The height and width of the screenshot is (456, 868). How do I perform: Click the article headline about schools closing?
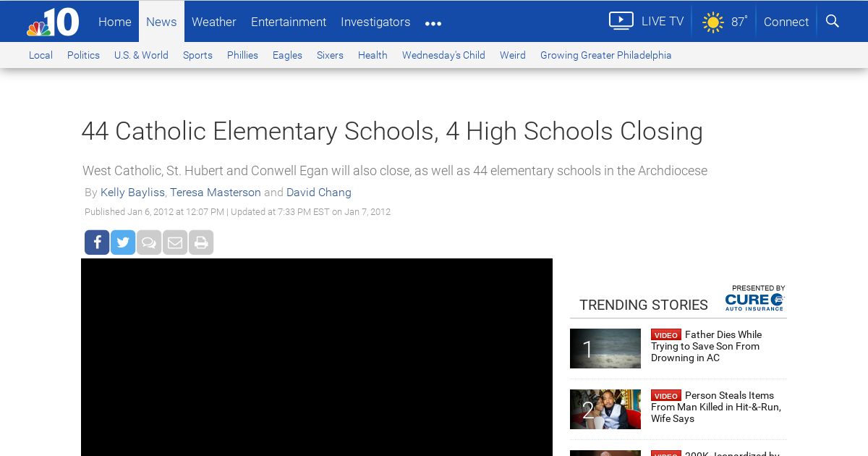[392, 131]
